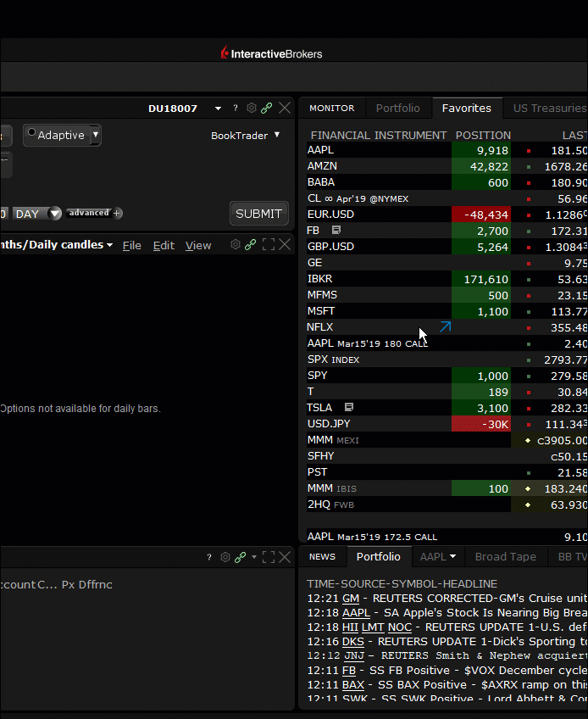Open the BAX news symbol link
Screen dimensions: 588x719
coord(353,684)
